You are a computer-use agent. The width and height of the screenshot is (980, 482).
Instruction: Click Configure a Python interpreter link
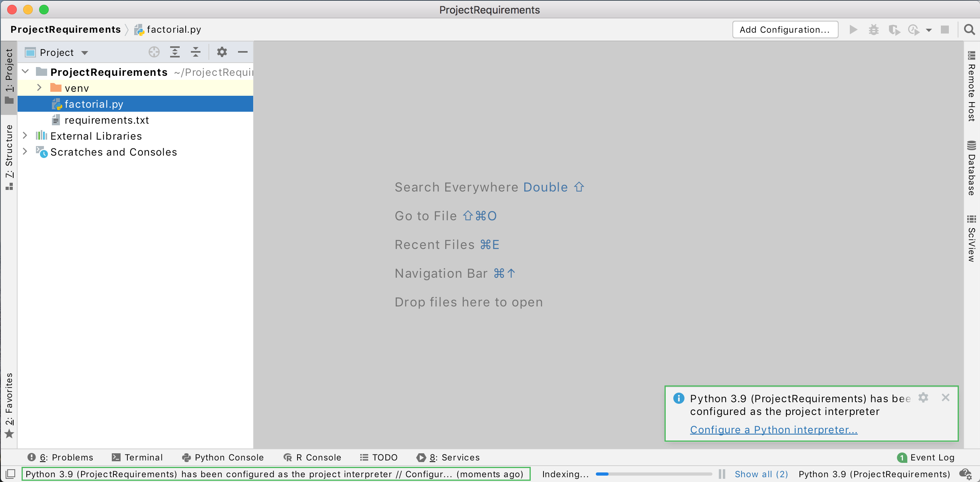774,430
